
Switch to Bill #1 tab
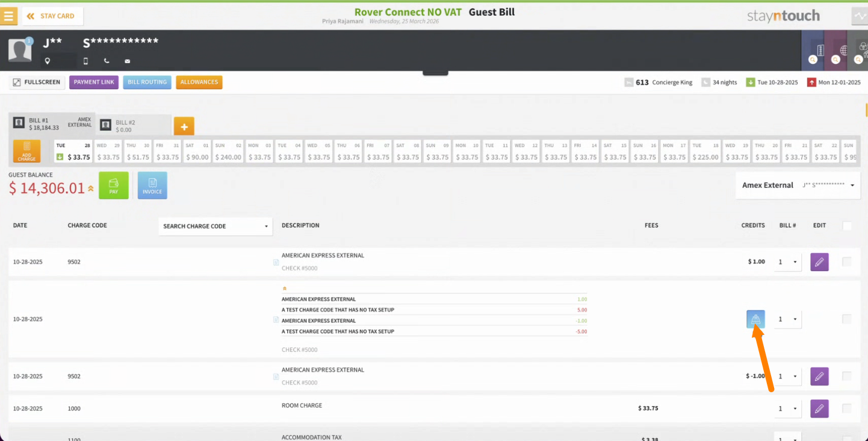[x=53, y=124]
